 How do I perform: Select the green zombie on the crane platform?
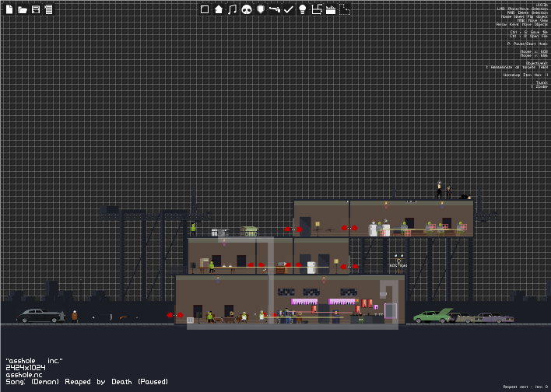tap(193, 229)
